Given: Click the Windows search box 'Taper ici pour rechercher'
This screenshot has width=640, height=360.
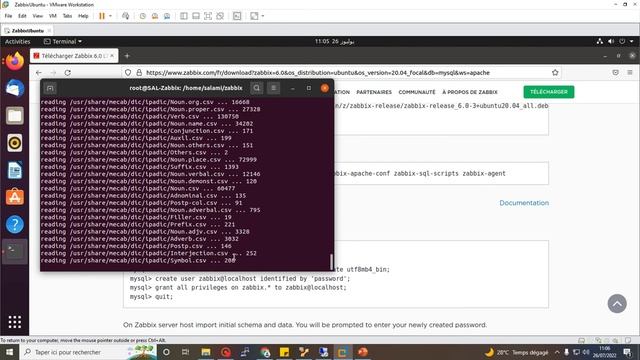Looking at the screenshot, I should (x=88, y=352).
